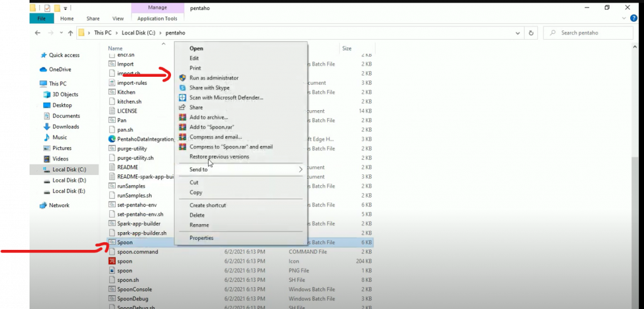Choose Run as administrator in context menu

[214, 77]
